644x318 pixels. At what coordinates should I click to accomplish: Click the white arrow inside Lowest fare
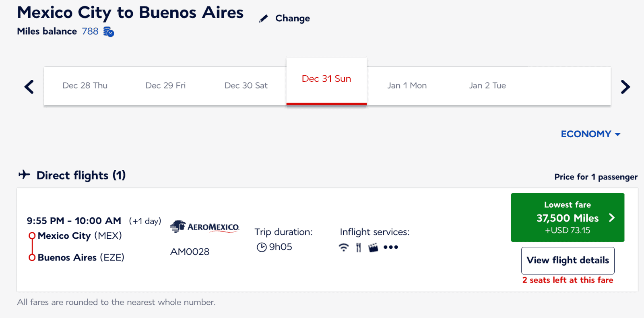tap(613, 218)
